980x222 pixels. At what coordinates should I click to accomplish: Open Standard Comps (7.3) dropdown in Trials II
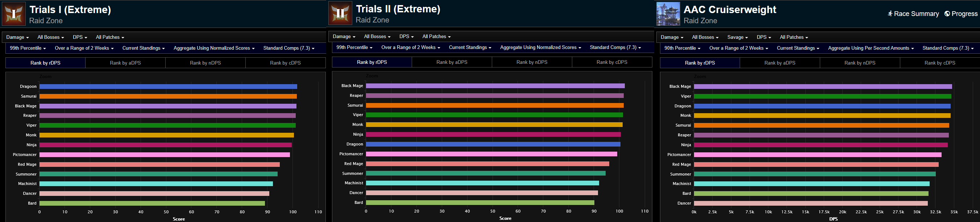pos(615,48)
